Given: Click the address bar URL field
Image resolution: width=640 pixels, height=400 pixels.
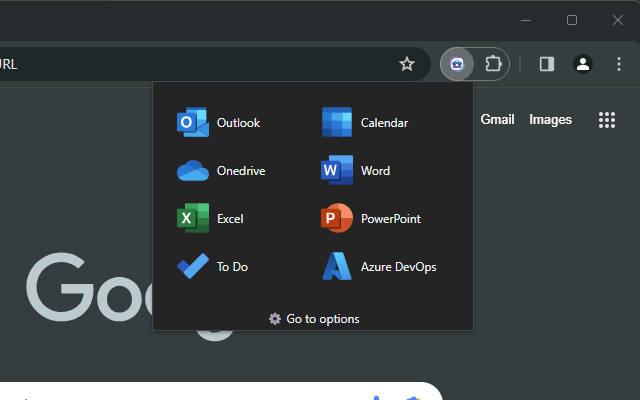Looking at the screenshot, I should click(x=215, y=64).
